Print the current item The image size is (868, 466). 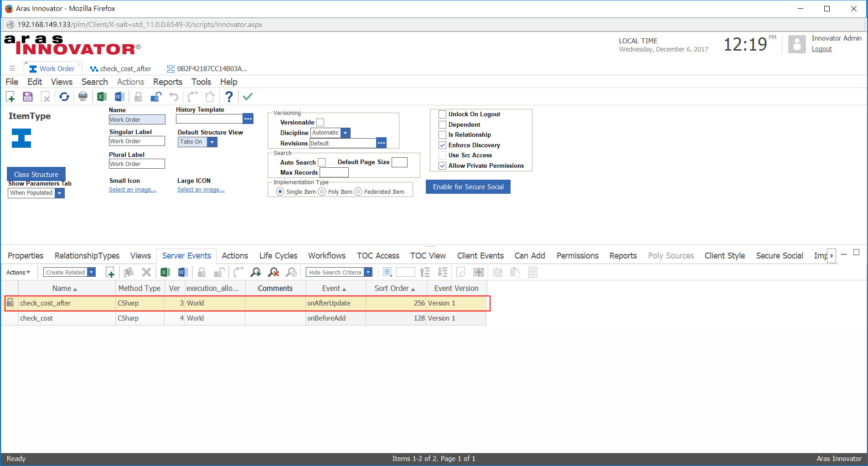[x=83, y=97]
